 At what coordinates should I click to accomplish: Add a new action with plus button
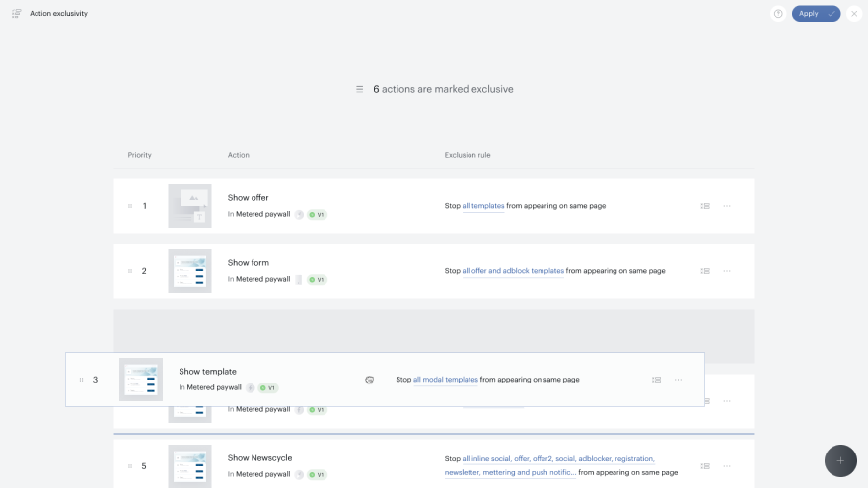(840, 461)
